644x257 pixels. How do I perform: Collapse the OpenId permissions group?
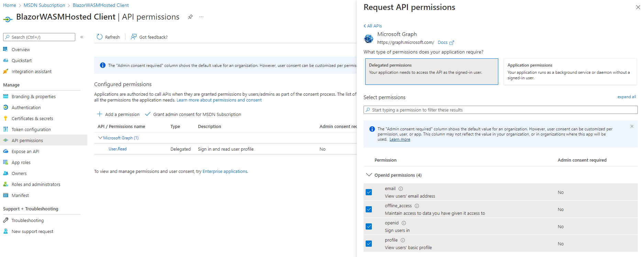pos(369,175)
